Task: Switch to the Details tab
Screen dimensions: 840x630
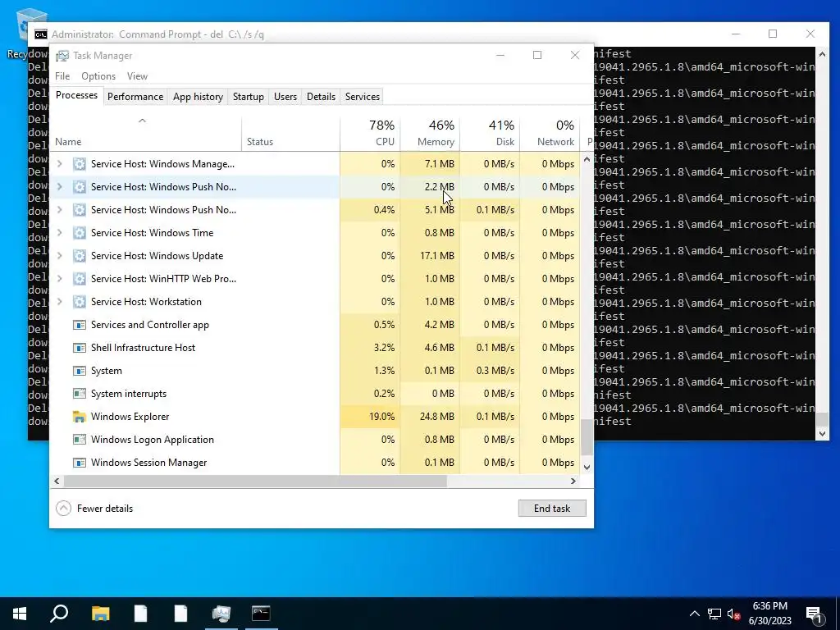Action: point(321,97)
